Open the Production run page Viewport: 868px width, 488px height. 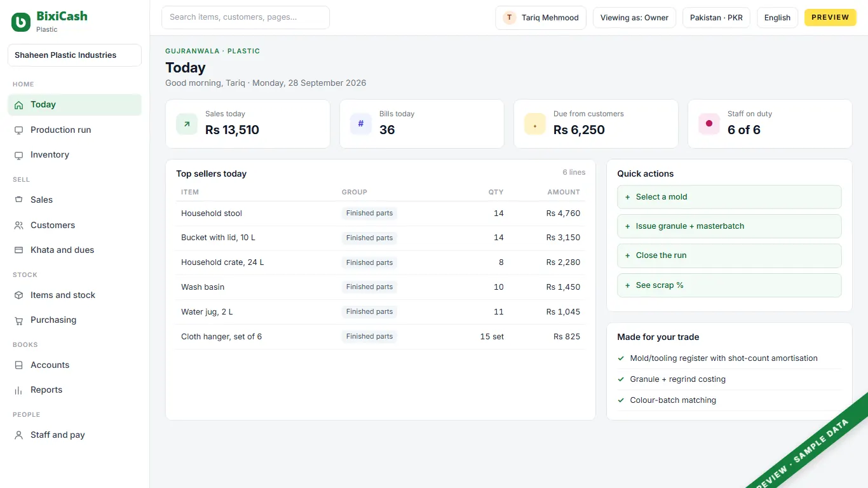(74, 130)
